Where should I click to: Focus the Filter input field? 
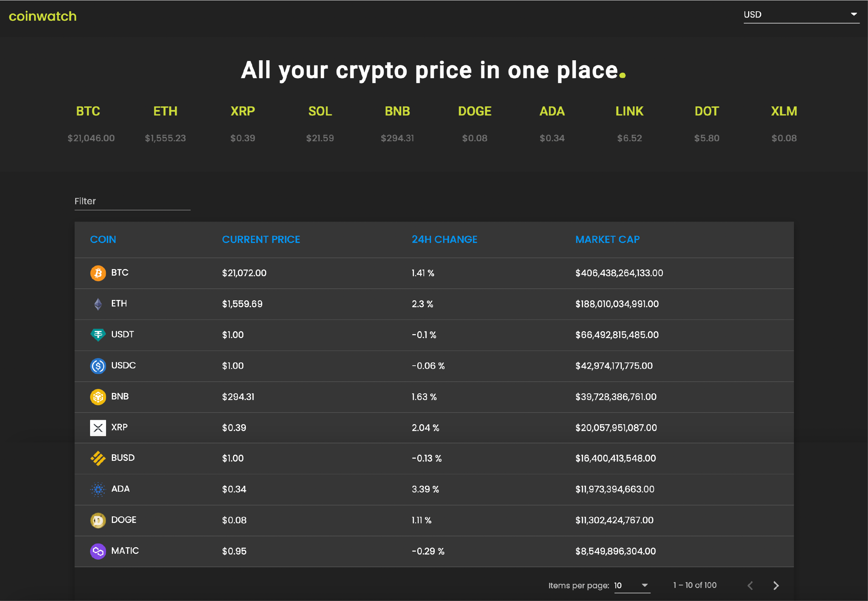point(133,201)
